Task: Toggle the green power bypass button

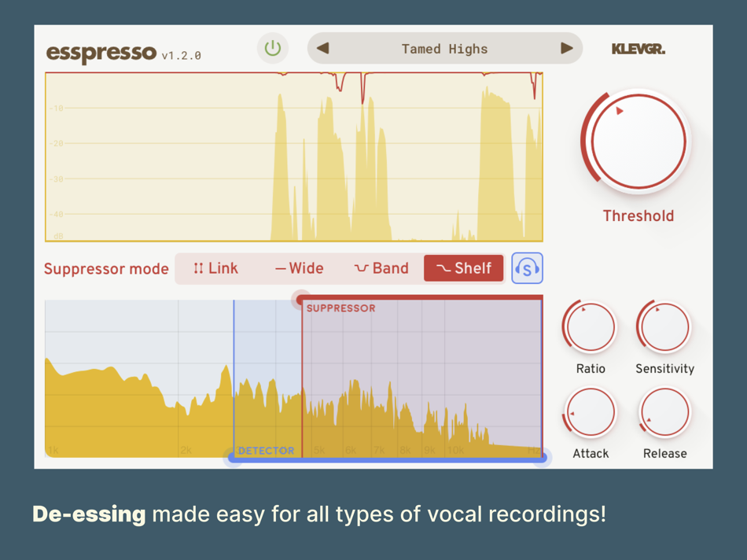Action: coord(273,48)
